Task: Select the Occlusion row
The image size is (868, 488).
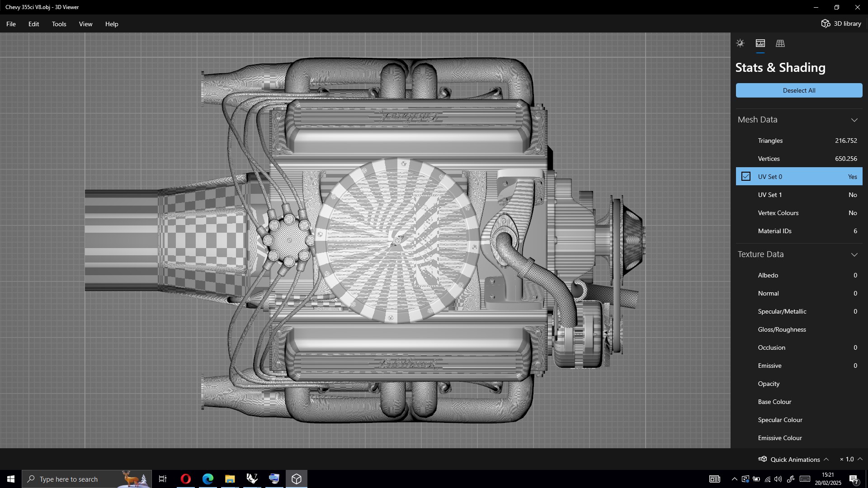Action: (x=799, y=347)
